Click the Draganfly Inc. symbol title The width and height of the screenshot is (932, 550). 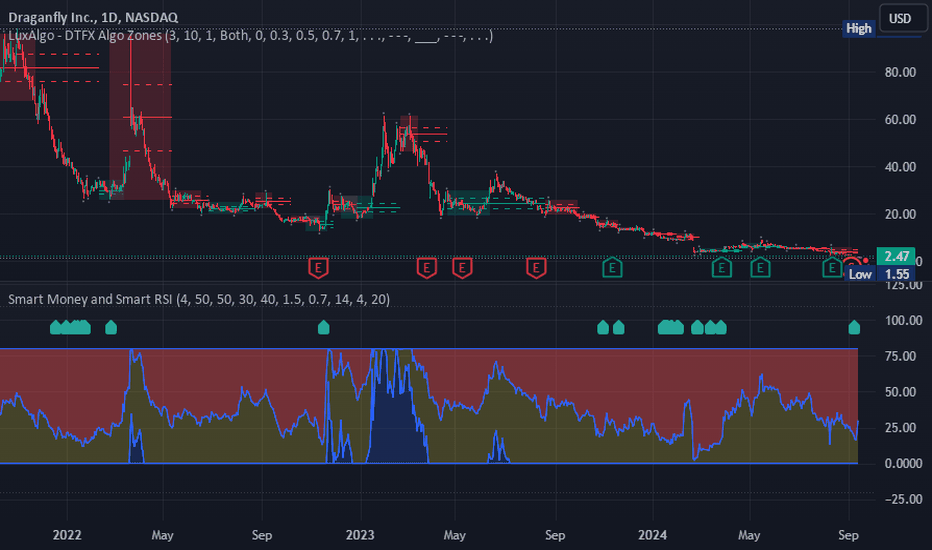(93, 17)
